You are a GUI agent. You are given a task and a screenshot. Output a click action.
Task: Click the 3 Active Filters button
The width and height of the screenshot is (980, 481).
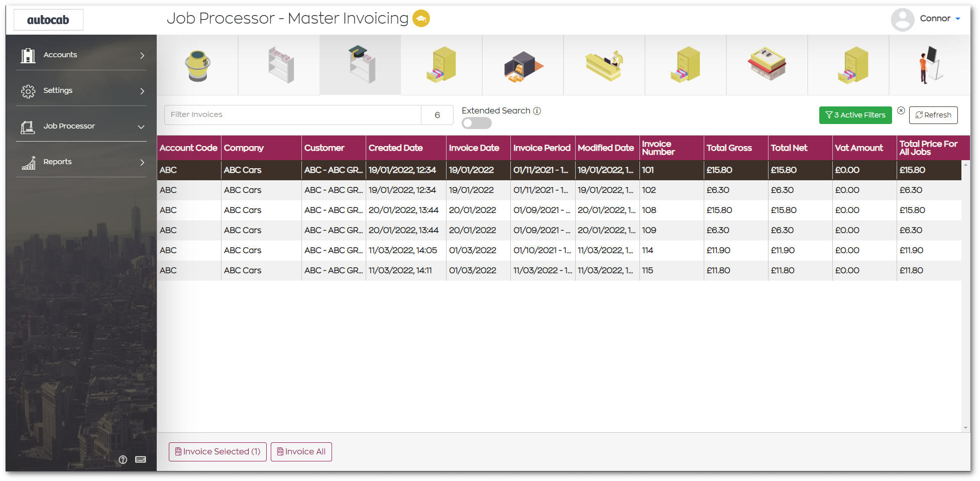coord(855,115)
